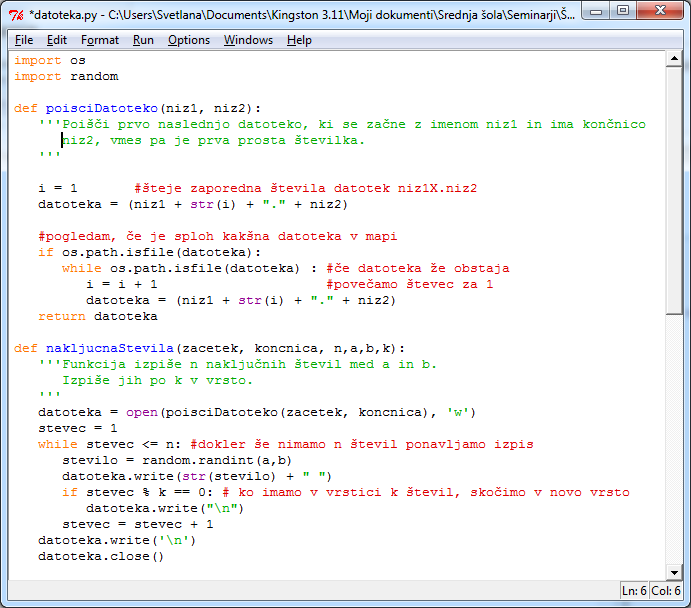Minimize the datoteka.py window

(598, 11)
